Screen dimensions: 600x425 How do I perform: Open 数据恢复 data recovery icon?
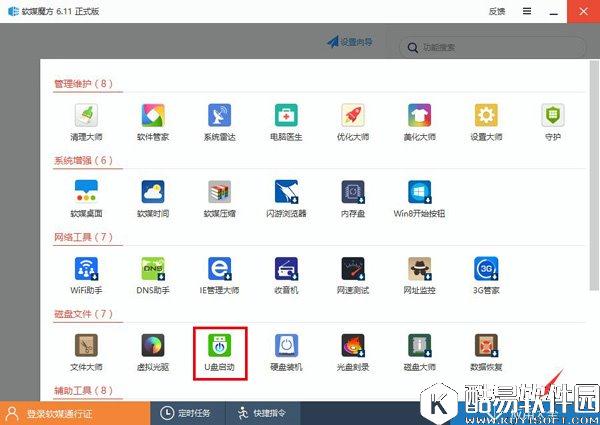[486, 345]
